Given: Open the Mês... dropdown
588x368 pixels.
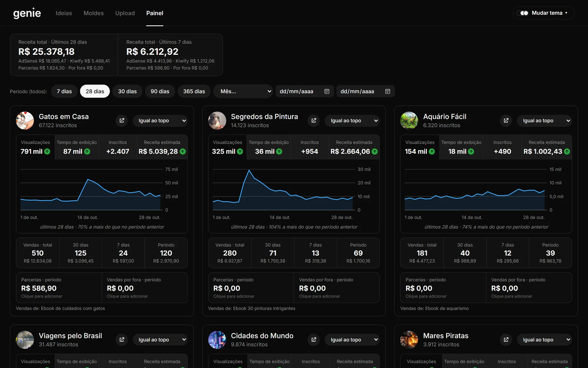Looking at the screenshot, I should tap(243, 91).
